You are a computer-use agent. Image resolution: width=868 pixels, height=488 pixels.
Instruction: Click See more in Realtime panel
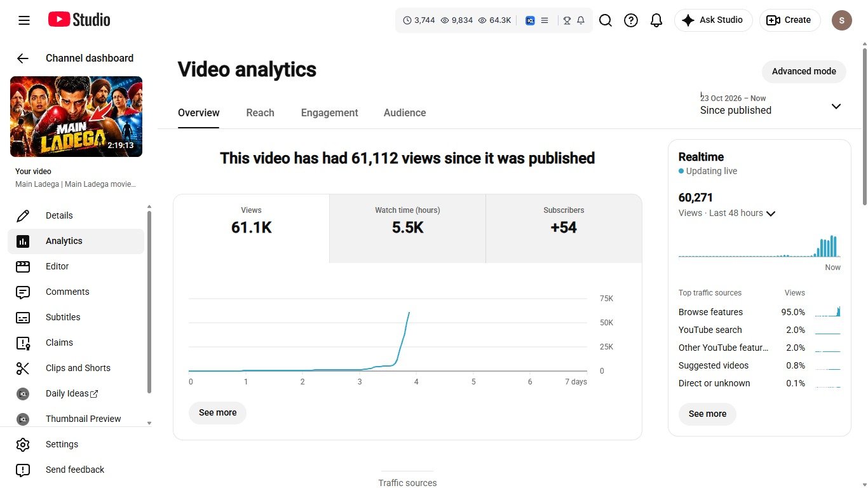[707, 414]
